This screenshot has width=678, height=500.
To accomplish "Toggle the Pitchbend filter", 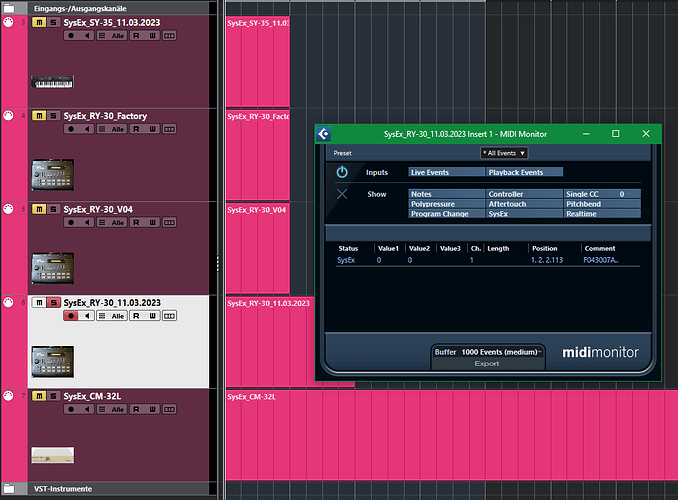I will 602,204.
